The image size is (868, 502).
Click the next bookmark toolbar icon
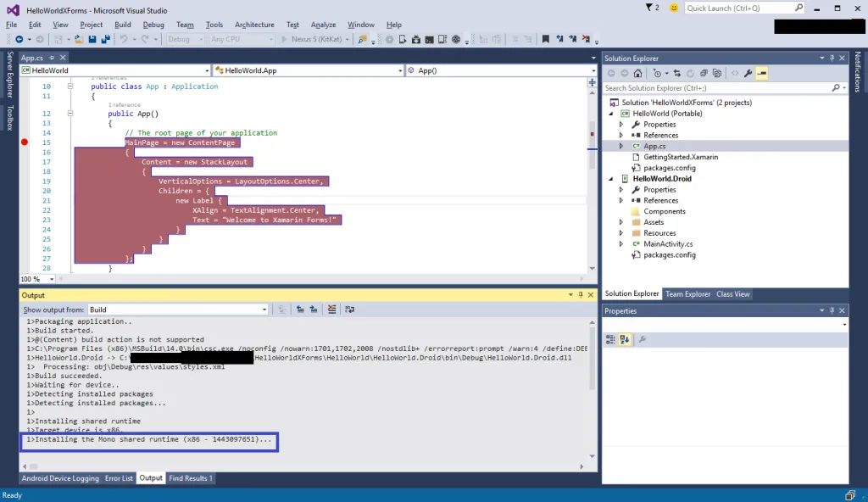(572, 39)
